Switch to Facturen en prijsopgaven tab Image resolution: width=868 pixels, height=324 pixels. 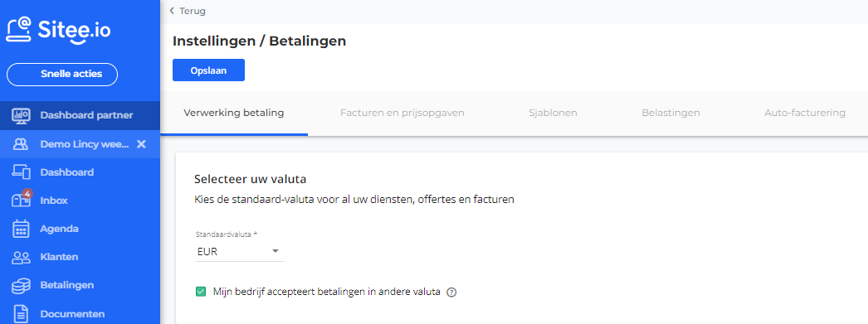402,113
